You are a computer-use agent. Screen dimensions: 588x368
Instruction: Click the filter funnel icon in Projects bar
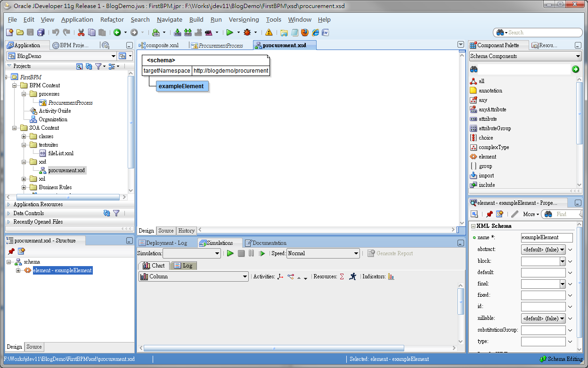pyautogui.click(x=98, y=67)
